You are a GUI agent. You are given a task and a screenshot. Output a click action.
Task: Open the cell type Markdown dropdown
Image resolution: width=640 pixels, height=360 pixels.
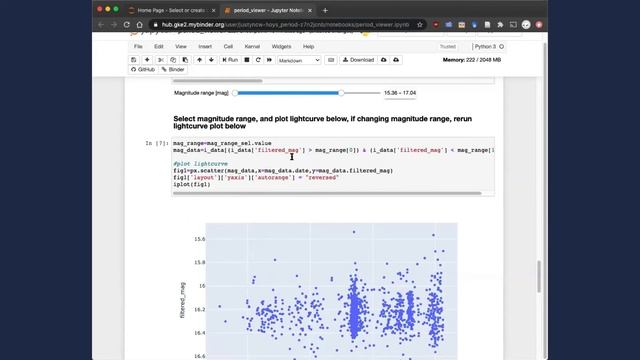coord(299,60)
